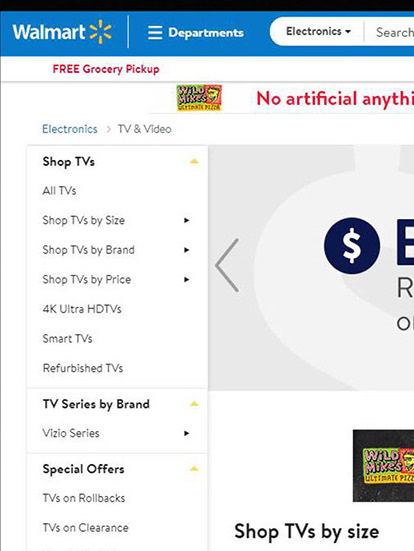Click the Search input field
This screenshot has height=551, width=414.
(390, 32)
